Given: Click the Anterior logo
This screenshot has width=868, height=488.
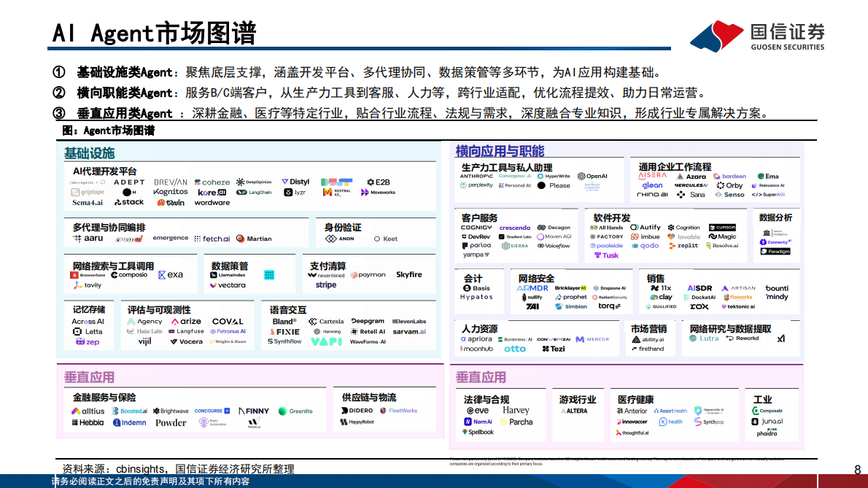Looking at the screenshot, I should [632, 411].
